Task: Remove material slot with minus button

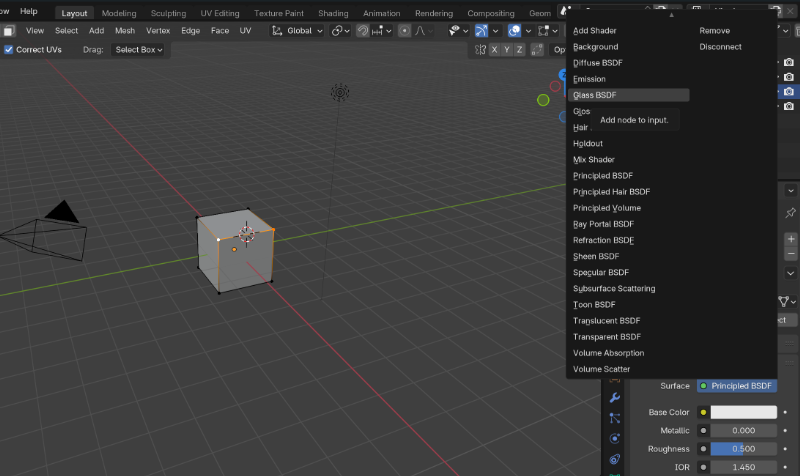Action: pyautogui.click(x=791, y=254)
